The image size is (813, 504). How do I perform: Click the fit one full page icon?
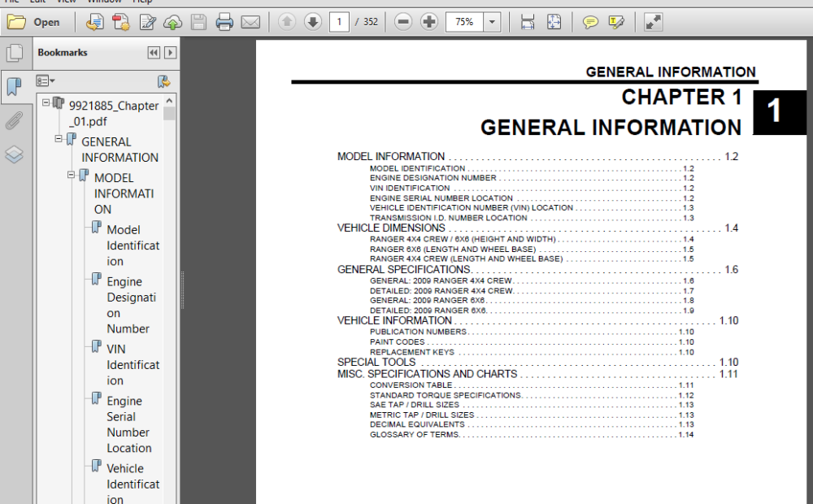554,22
